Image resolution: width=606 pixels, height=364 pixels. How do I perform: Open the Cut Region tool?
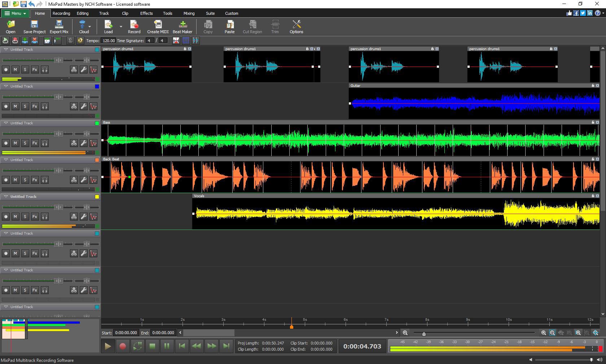point(252,26)
